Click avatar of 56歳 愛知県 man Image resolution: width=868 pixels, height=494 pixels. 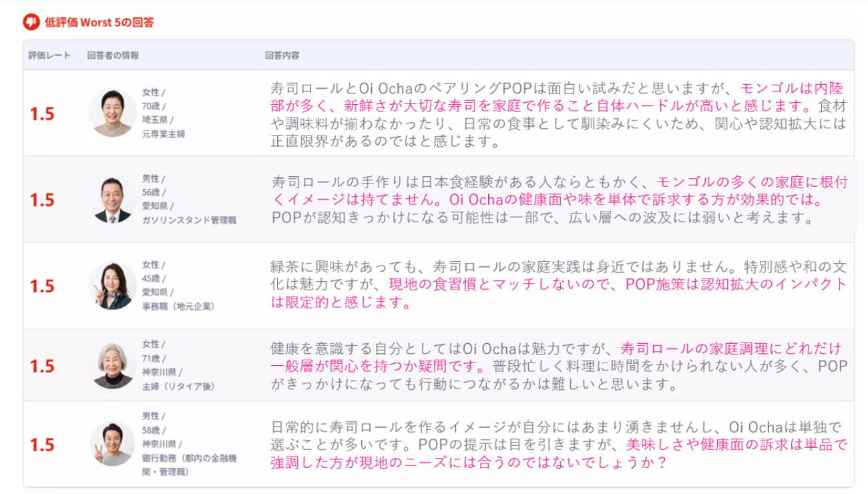point(112,199)
